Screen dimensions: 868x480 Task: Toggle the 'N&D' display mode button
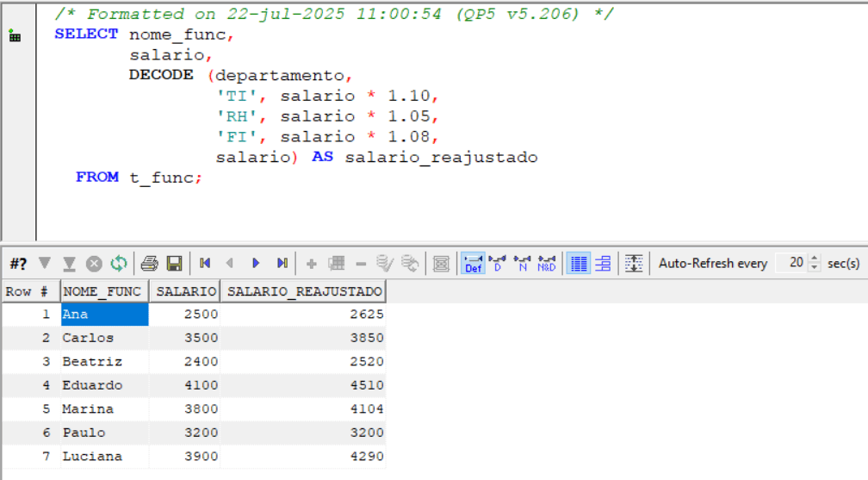click(x=547, y=264)
